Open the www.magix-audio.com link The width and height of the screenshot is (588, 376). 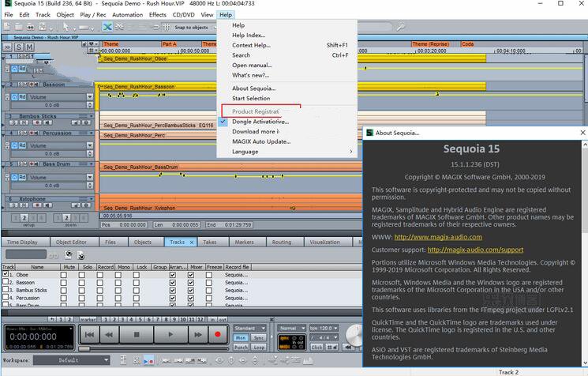point(438,237)
